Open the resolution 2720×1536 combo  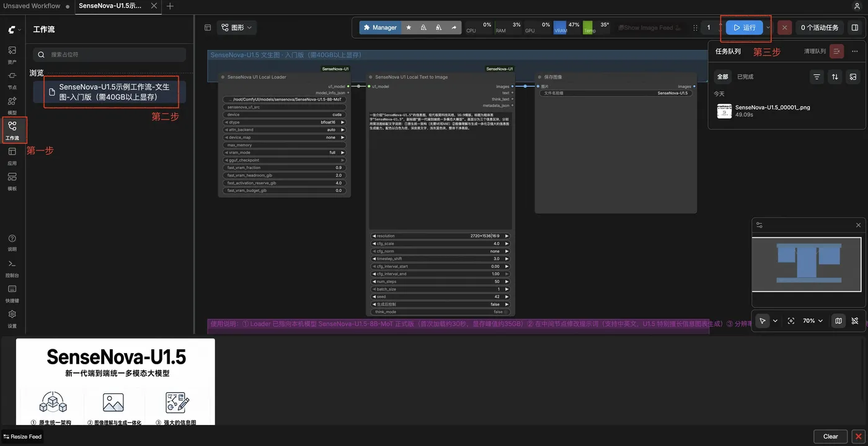[440, 236]
